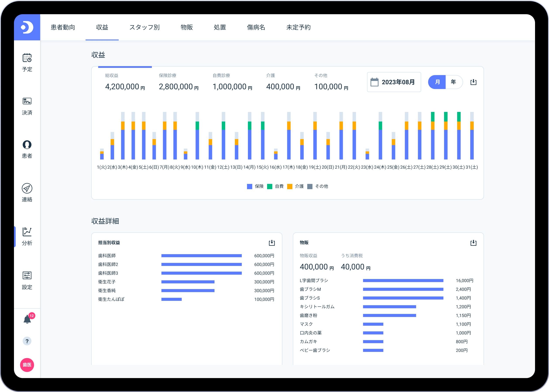Click the 物販 card download icon
Screen dimensions: 549x392
pos(473,243)
